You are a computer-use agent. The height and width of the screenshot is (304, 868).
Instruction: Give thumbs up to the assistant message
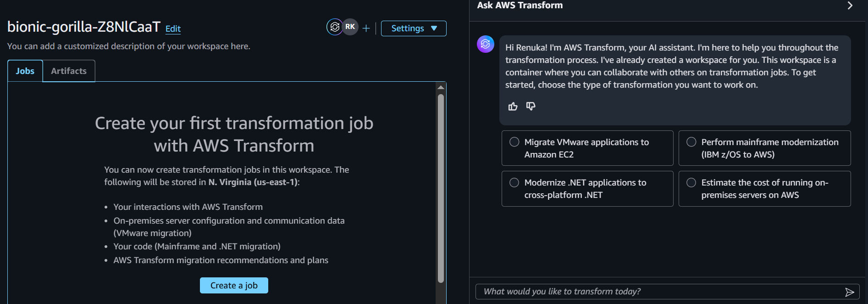coord(513,107)
